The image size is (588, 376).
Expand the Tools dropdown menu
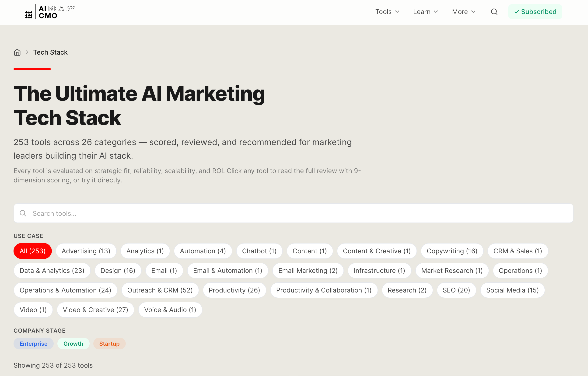[x=387, y=12]
